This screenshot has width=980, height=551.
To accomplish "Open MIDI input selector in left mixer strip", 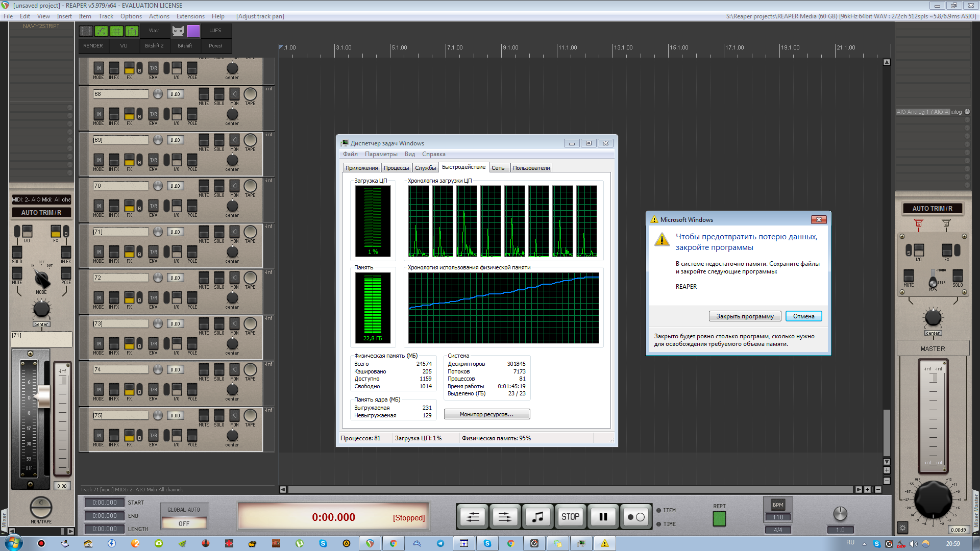I will click(41, 199).
